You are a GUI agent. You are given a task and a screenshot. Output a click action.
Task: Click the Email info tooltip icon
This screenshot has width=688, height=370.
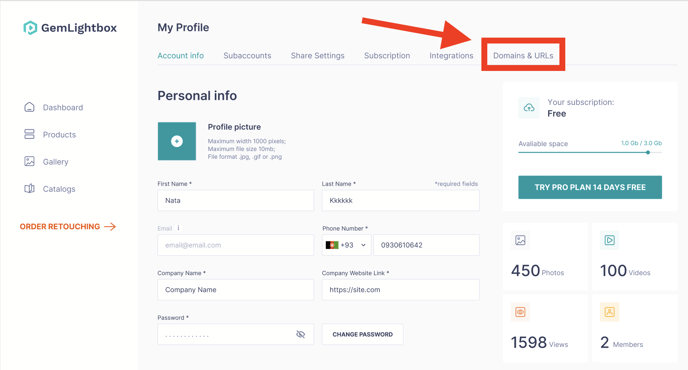(x=178, y=228)
